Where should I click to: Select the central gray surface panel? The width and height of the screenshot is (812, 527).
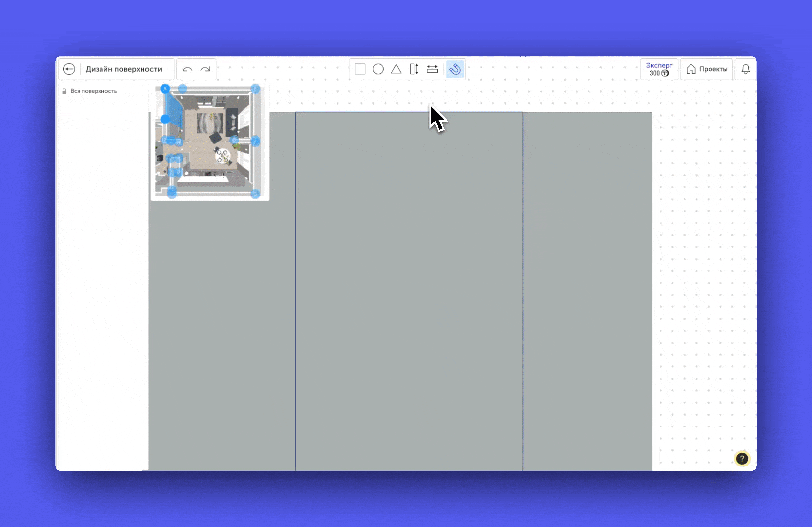pos(409,291)
